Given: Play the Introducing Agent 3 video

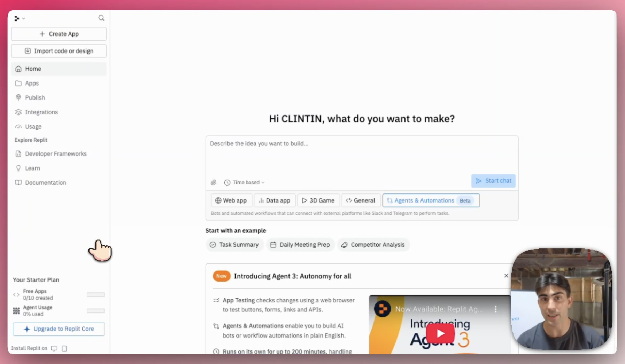Looking at the screenshot, I should (440, 333).
